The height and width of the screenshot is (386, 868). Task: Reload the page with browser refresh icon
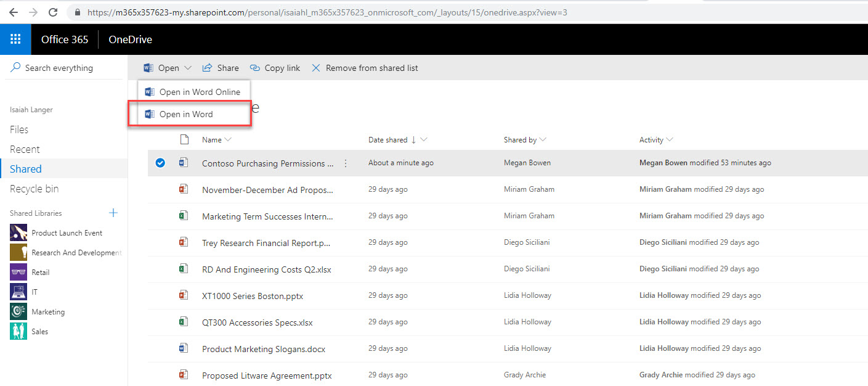(53, 12)
